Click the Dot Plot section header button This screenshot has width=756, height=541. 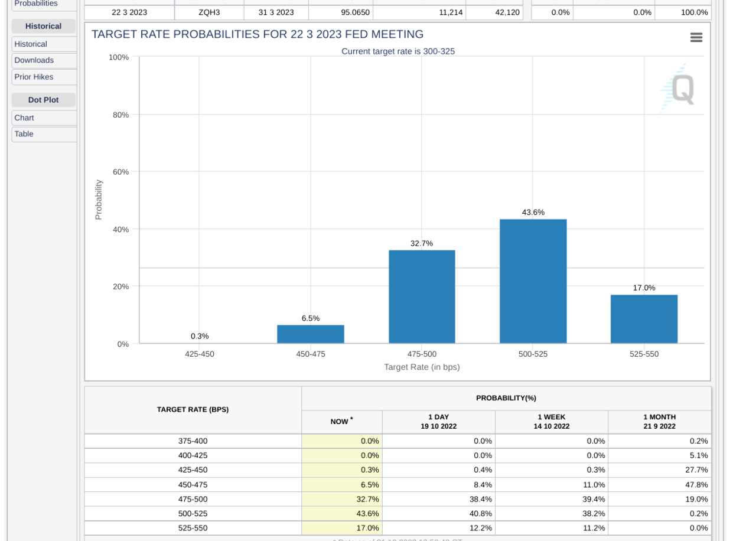43,100
